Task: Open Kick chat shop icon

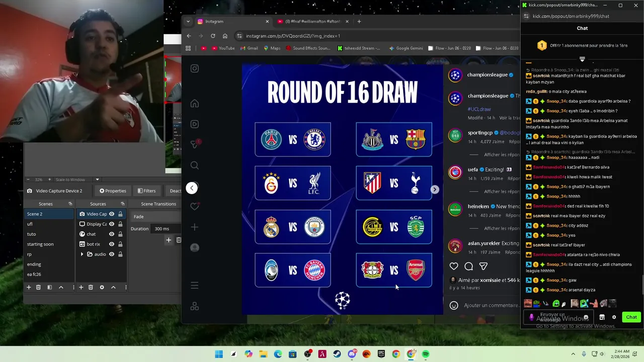Action: (602, 317)
